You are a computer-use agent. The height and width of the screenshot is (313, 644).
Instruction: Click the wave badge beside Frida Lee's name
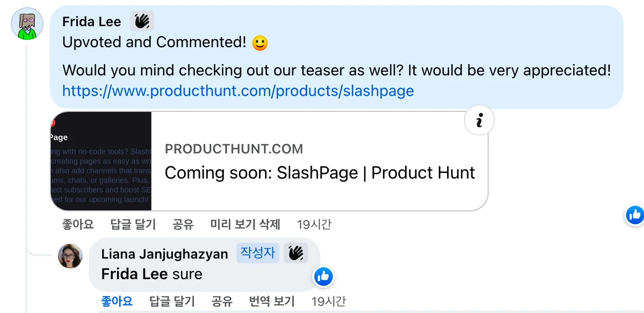click(142, 22)
